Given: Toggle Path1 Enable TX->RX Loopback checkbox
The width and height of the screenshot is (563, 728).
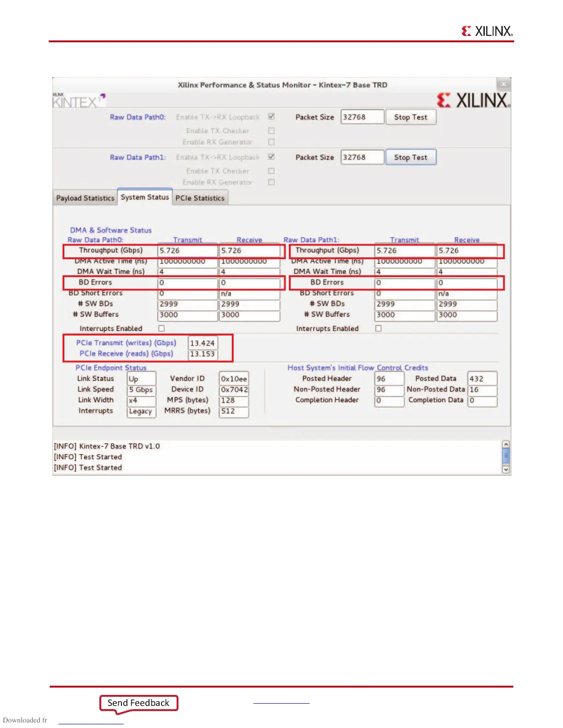Looking at the screenshot, I should coord(271,157).
